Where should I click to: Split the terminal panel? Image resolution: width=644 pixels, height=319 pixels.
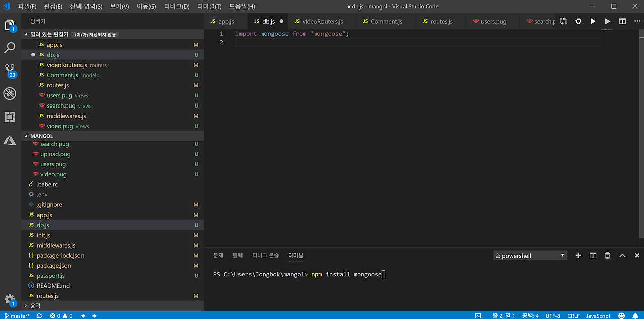click(593, 255)
